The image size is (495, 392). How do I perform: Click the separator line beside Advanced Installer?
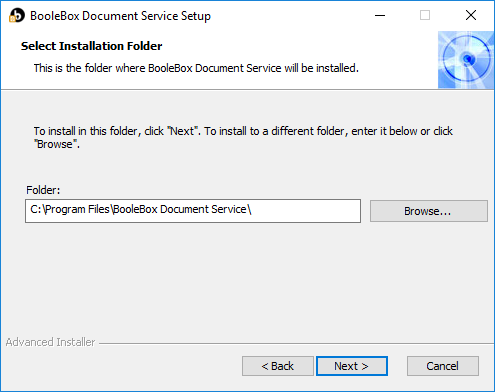point(296,343)
